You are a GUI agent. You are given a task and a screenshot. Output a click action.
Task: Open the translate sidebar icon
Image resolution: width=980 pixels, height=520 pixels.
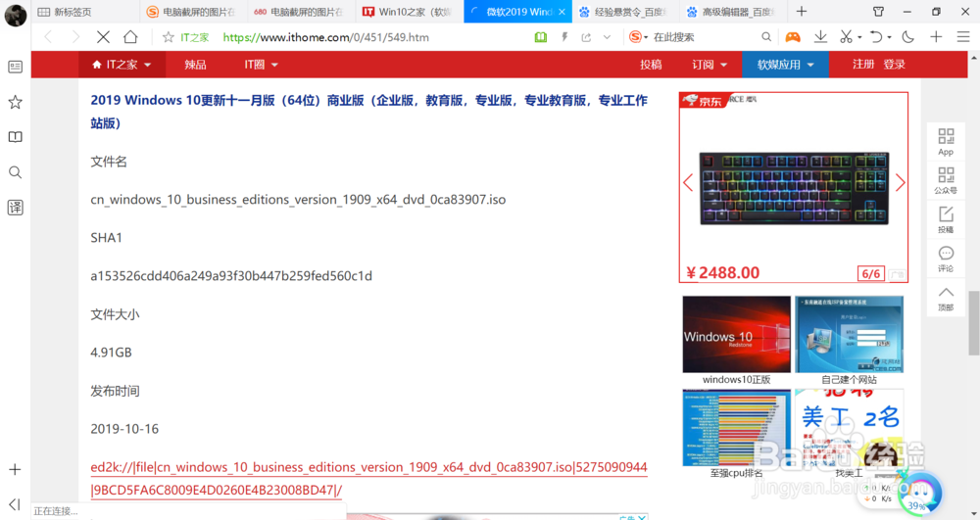point(15,208)
